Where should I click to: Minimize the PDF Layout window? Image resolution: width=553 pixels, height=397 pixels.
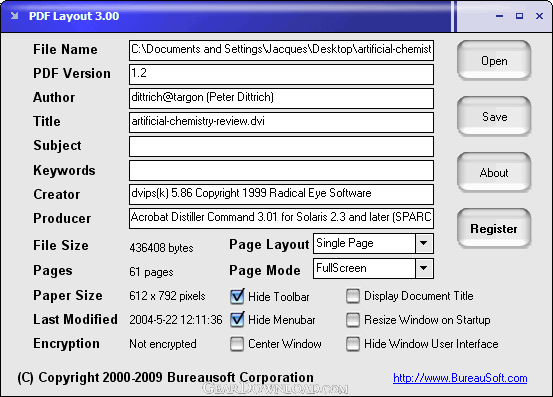click(499, 16)
